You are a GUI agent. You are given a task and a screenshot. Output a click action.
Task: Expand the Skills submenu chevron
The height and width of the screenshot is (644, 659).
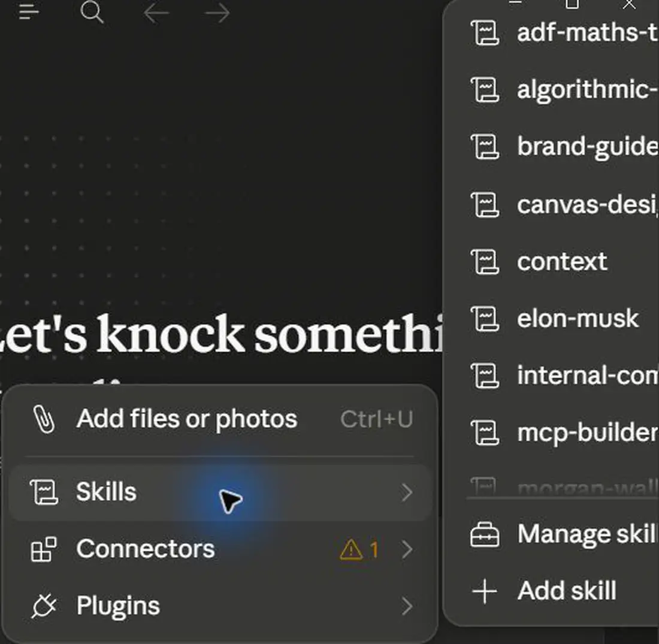click(406, 492)
